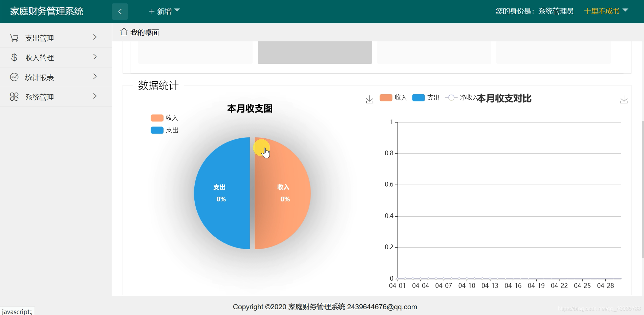
Task: Expand the 收入管理 menu chevron
Action: click(x=95, y=57)
